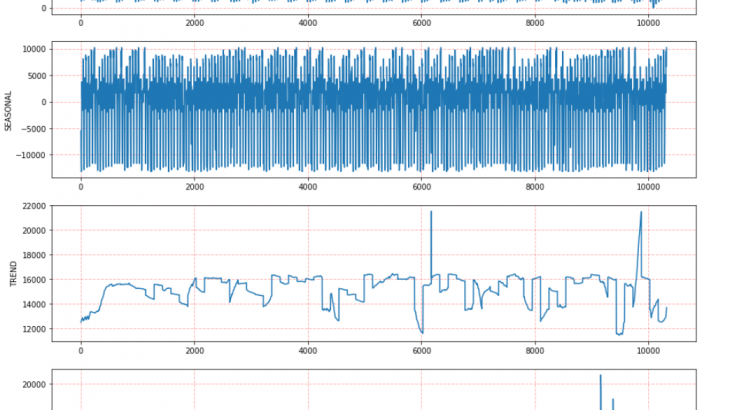The height and width of the screenshot is (410, 730).
Task: Click the −10000 y-tick on SEASONAL plot
Action: 31,155
